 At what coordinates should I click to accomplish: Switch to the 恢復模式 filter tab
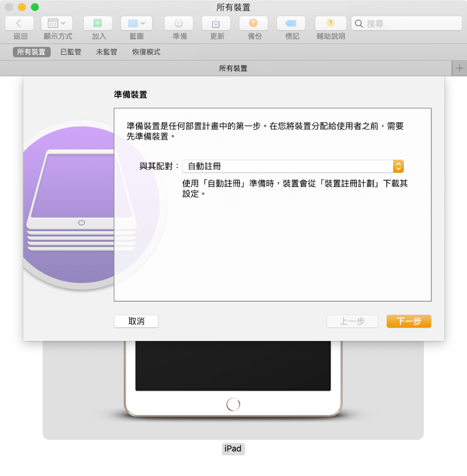pyautogui.click(x=146, y=52)
